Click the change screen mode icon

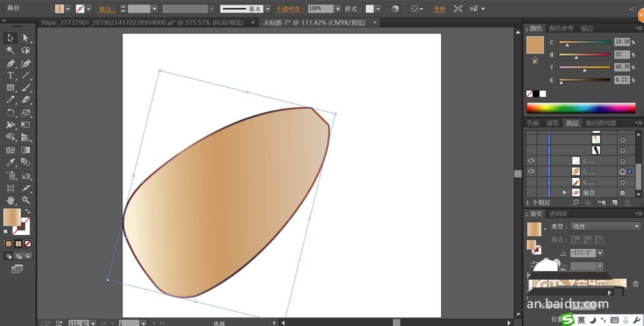17,269
